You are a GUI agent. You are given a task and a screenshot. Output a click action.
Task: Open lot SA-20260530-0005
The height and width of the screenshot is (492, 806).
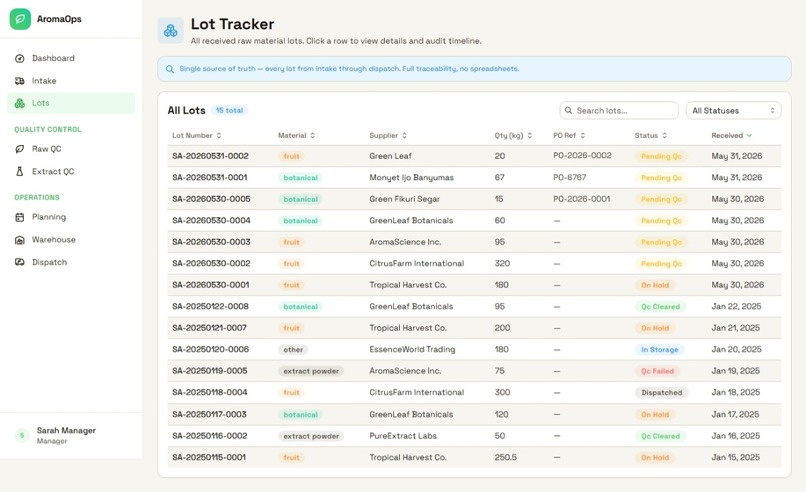coord(474,199)
